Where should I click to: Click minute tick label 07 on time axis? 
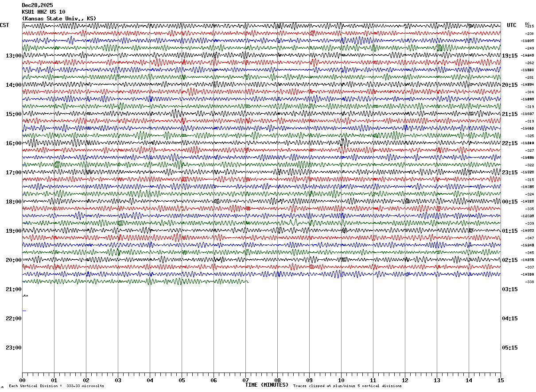tap(245, 380)
